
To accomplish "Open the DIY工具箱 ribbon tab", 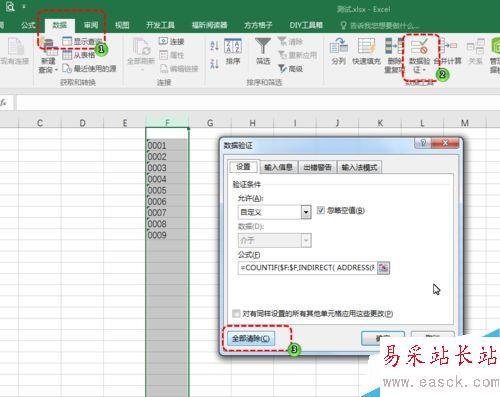I will tap(306, 25).
